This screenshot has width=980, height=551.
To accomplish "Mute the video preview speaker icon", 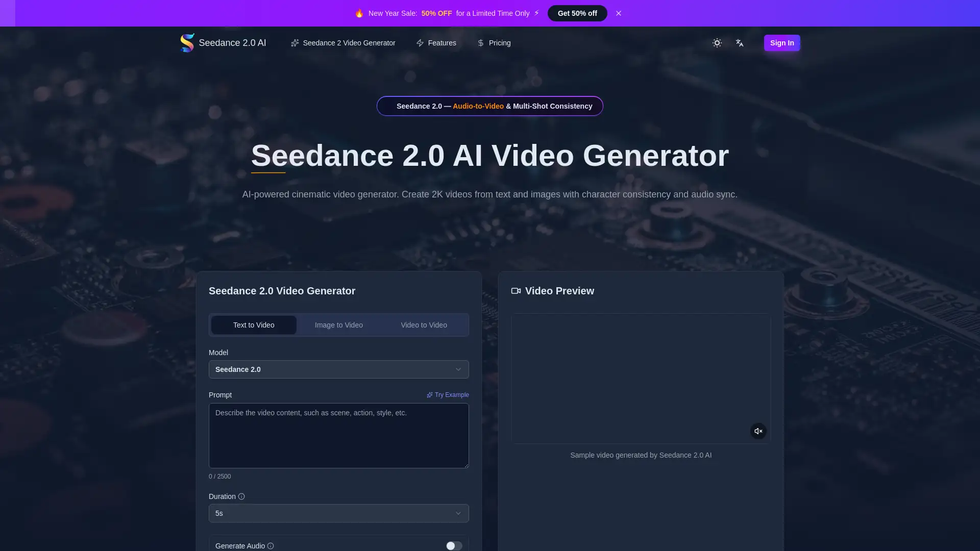I will coord(758,431).
